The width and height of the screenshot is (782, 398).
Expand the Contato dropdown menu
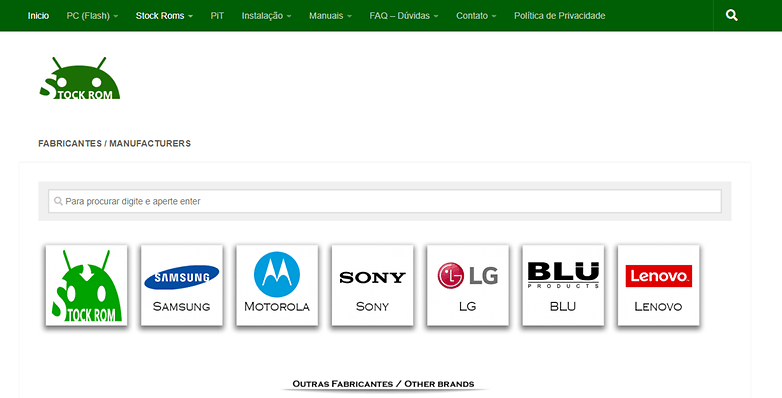476,15
